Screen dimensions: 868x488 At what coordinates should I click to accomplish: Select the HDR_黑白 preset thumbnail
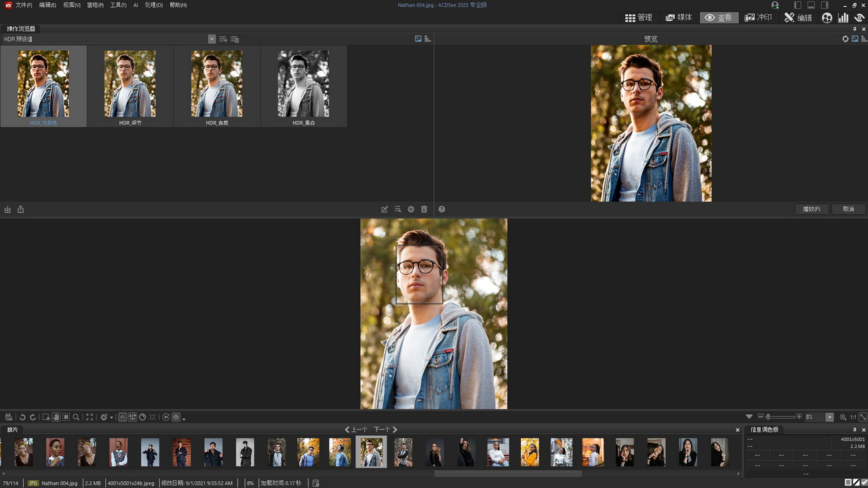[303, 85]
